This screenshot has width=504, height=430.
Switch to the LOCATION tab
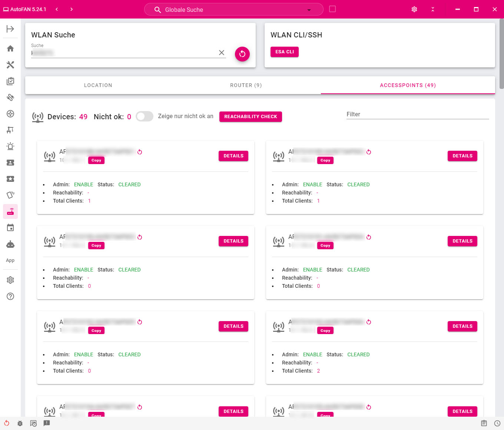click(98, 85)
